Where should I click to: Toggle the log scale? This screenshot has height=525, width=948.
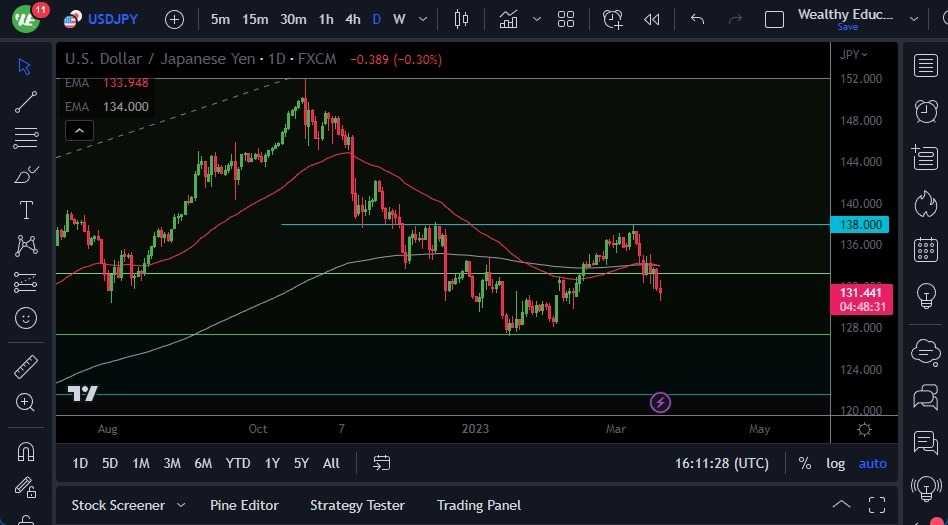(835, 463)
